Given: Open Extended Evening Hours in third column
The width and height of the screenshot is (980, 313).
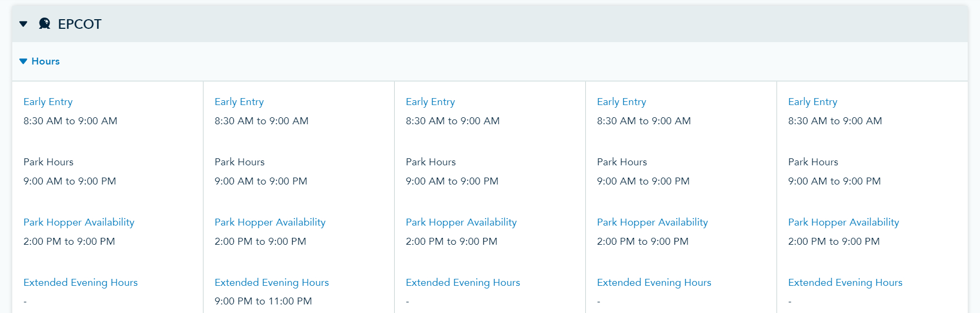Looking at the screenshot, I should (x=463, y=283).
